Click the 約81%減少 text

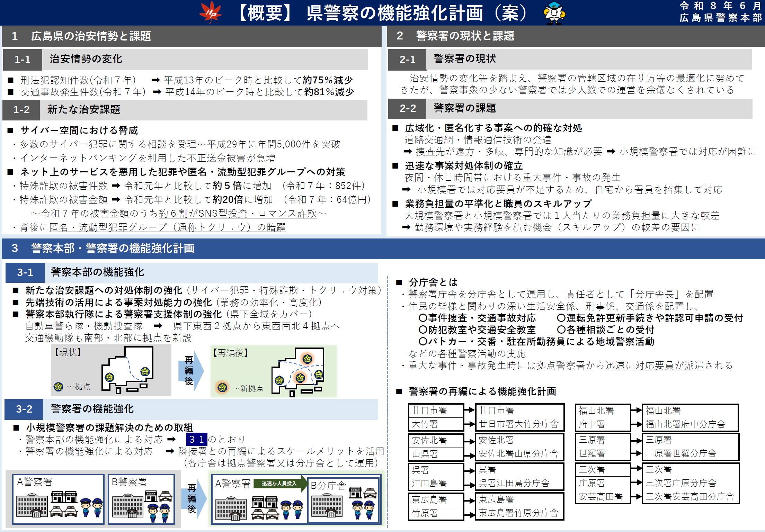[329, 92]
